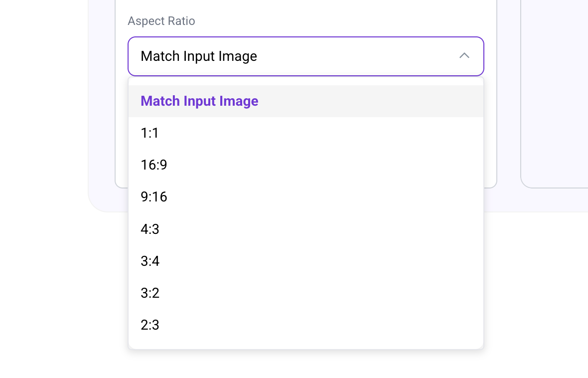Select the currently active dropdown value text

pos(199,56)
